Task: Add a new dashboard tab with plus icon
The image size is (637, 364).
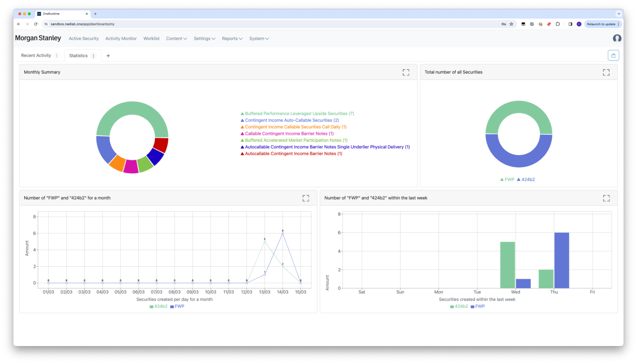Action: (108, 56)
